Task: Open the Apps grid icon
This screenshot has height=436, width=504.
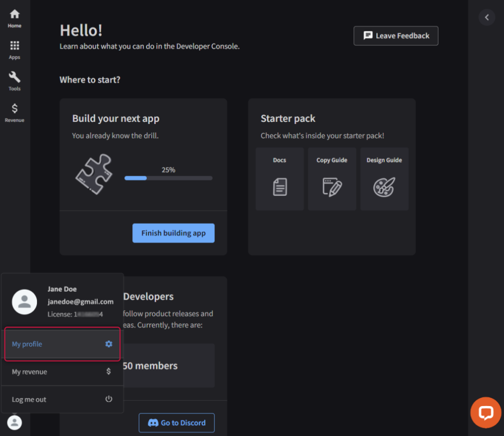Action: tap(14, 50)
